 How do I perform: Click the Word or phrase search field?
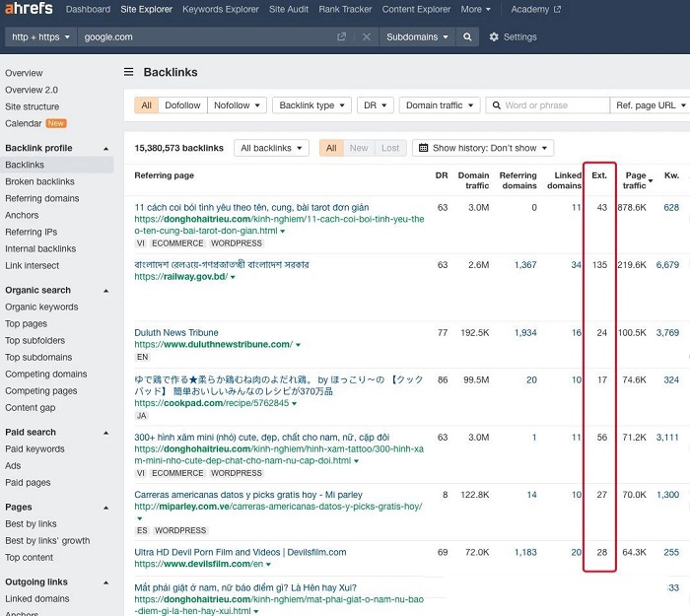coord(548,105)
